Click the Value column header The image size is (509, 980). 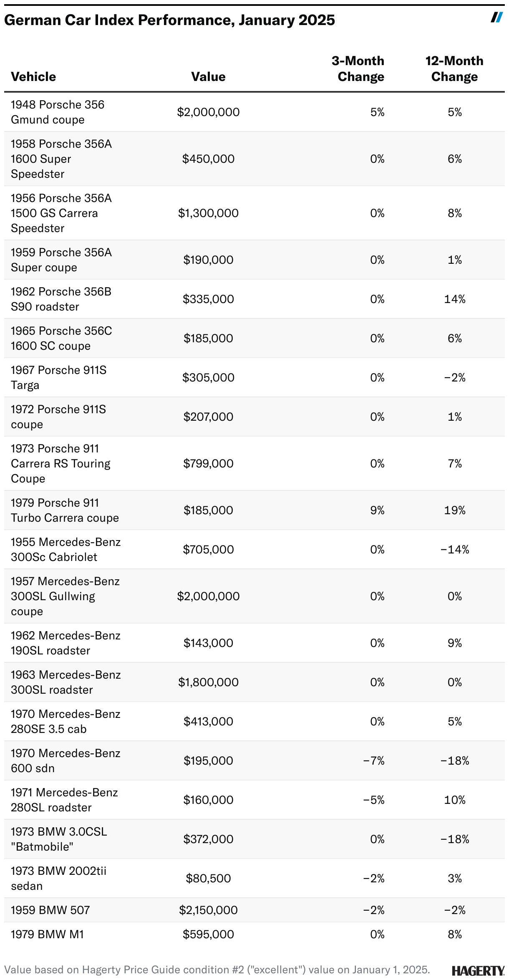208,77
